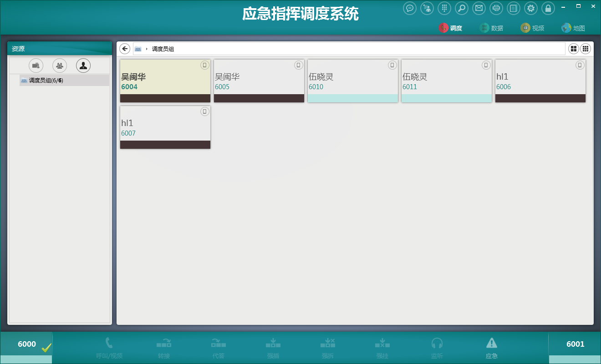Select the single person resource filter
This screenshot has height=364, width=601.
click(x=83, y=66)
